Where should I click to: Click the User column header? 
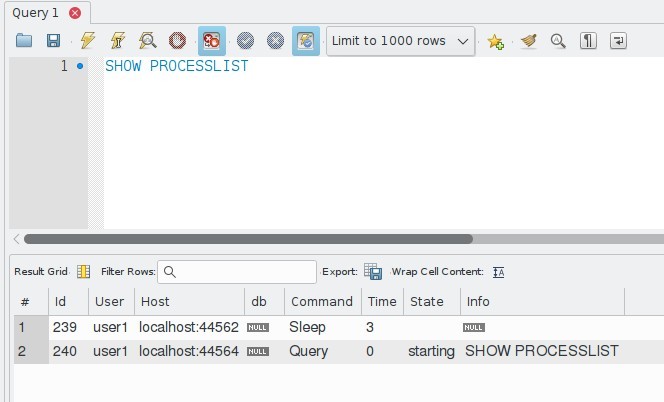pyautogui.click(x=111, y=302)
